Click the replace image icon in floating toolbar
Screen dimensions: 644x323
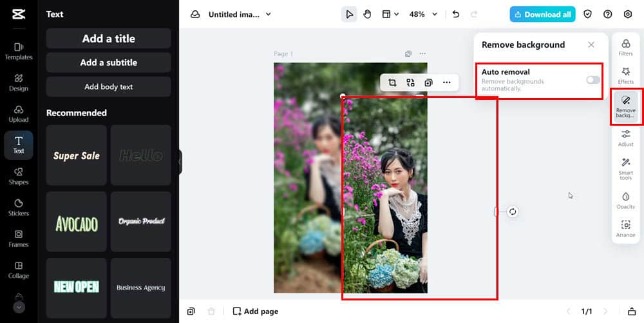410,83
